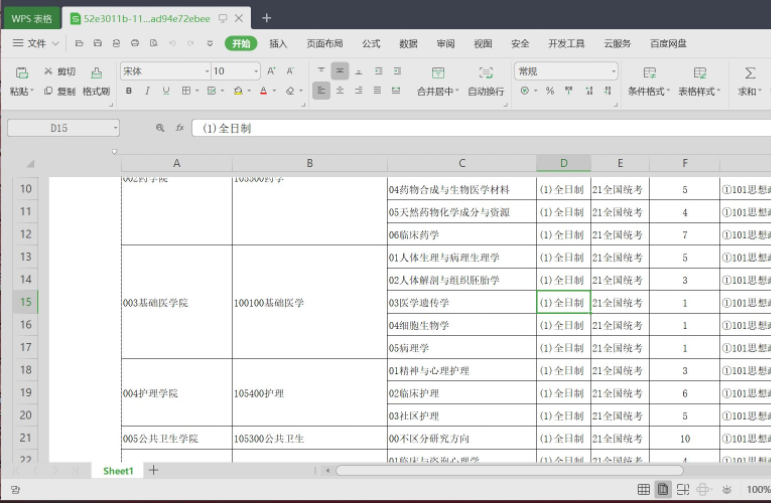Toggle bottom vertical alignment
This screenshot has height=503, width=771.
[359, 71]
